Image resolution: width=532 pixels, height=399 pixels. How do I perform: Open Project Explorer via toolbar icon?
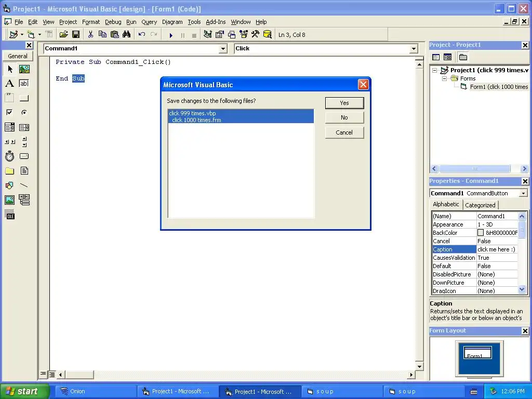[208, 35]
